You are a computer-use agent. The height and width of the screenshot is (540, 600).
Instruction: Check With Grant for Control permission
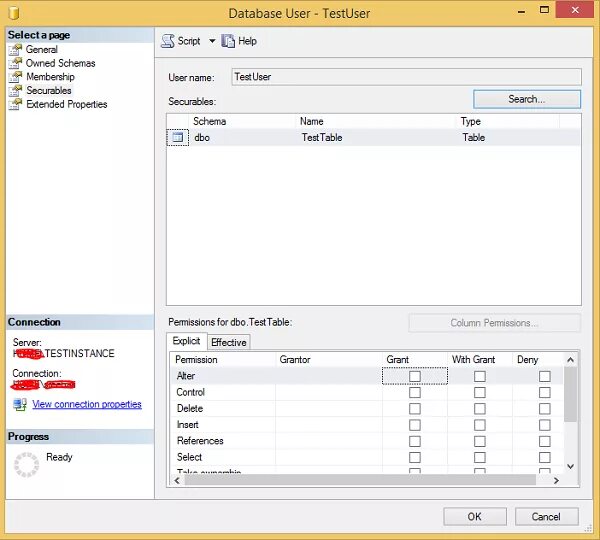pos(480,392)
